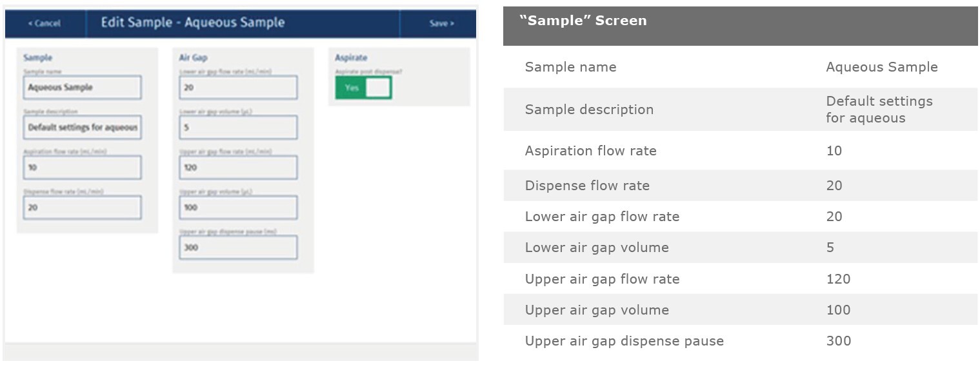Viewport: 980px width, 370px height.
Task: Focus the Upper air gap dispense pause box
Action: [x=238, y=248]
